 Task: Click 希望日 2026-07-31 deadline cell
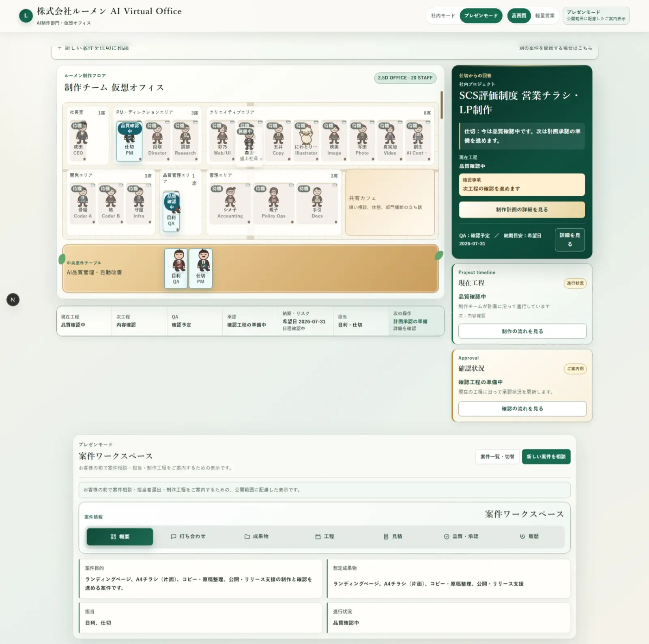tap(306, 321)
